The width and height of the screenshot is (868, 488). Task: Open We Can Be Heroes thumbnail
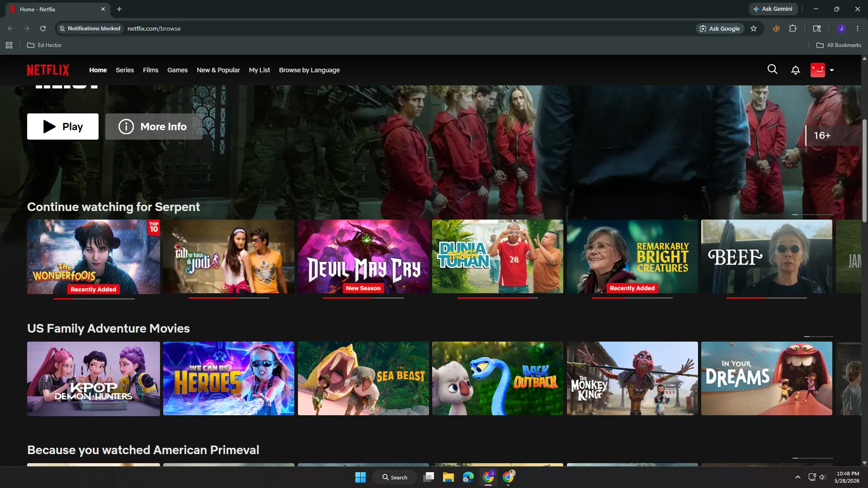point(229,379)
